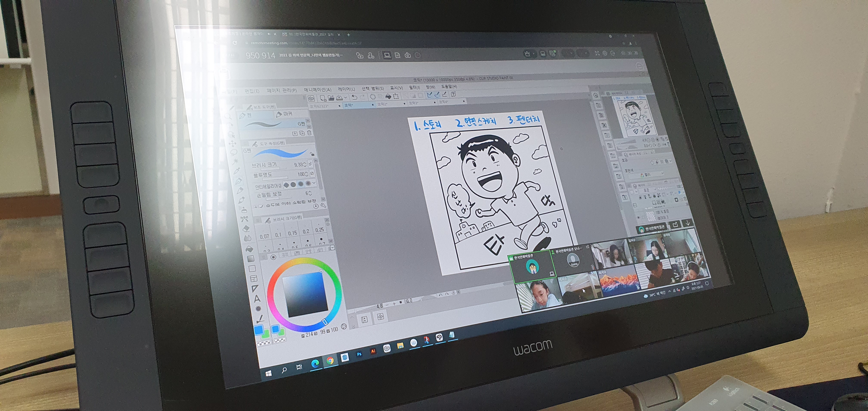This screenshot has height=411, width=868.
Task: Toggle visibility eye of layer 레이어 3
Action: tap(639, 218)
